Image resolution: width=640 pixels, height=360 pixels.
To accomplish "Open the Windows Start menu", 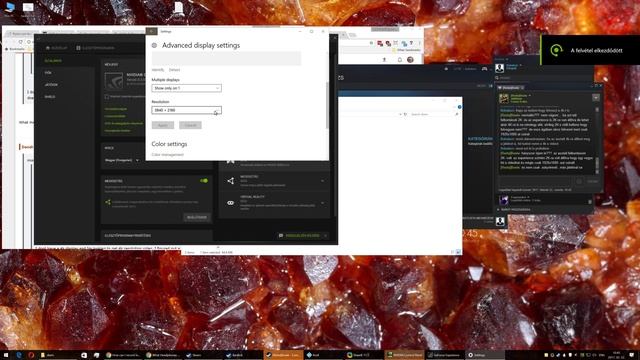I will point(6,355).
